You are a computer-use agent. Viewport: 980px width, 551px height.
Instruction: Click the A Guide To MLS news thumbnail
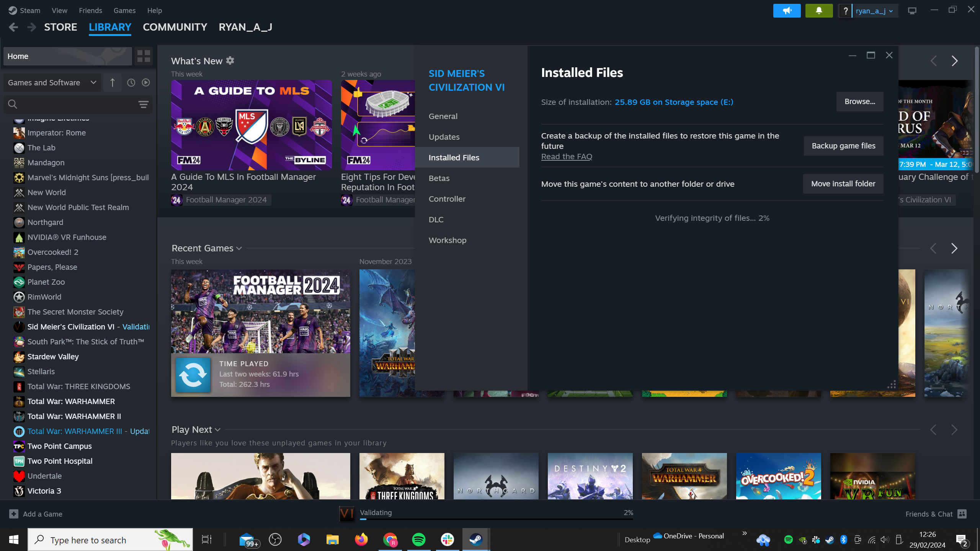coord(252,125)
